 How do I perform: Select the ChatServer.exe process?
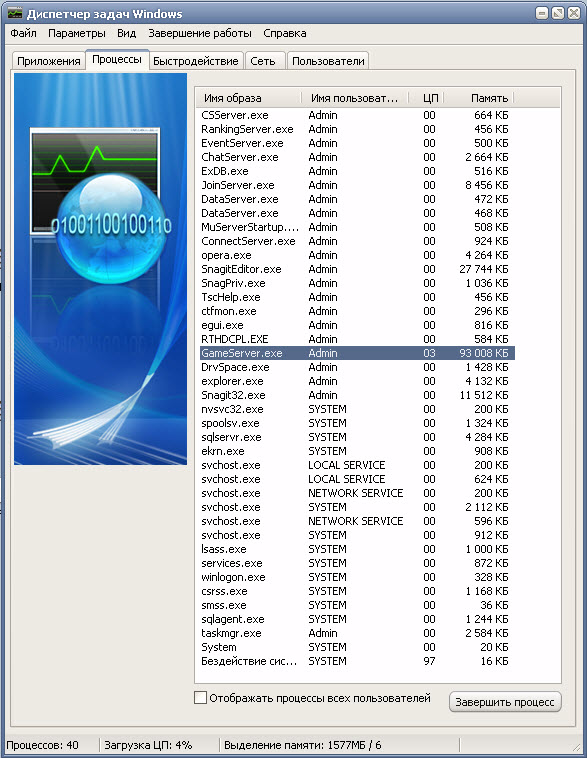(357, 157)
